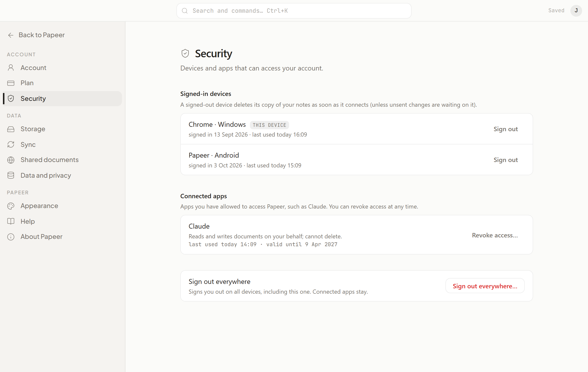Revoke access for the Claude app
588x372 pixels.
495,235
